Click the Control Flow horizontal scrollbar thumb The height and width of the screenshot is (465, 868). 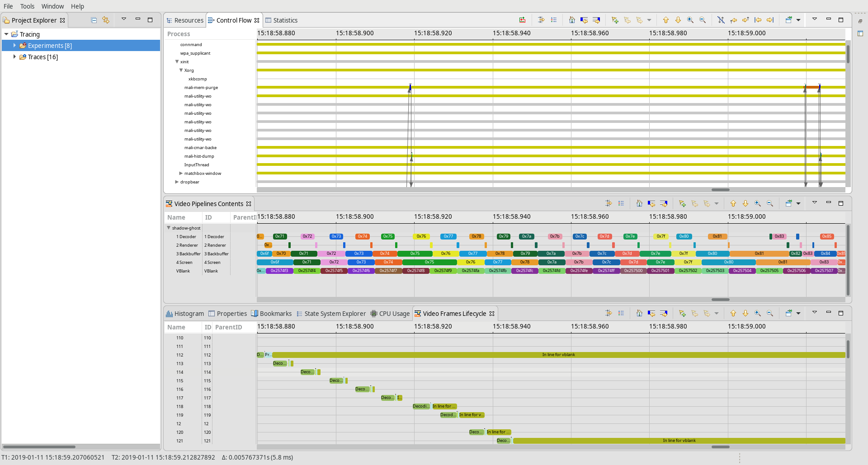tap(720, 190)
